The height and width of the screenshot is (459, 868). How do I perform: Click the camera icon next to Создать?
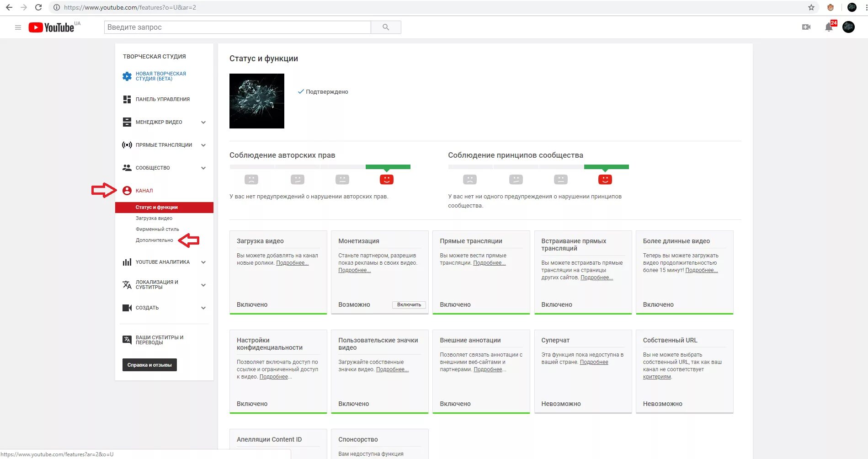[x=127, y=308]
